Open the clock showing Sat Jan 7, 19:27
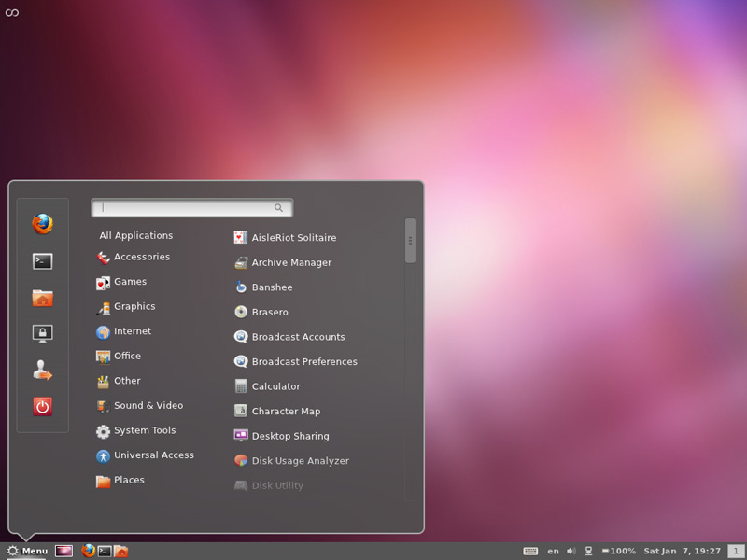This screenshot has width=747, height=560. (x=683, y=551)
